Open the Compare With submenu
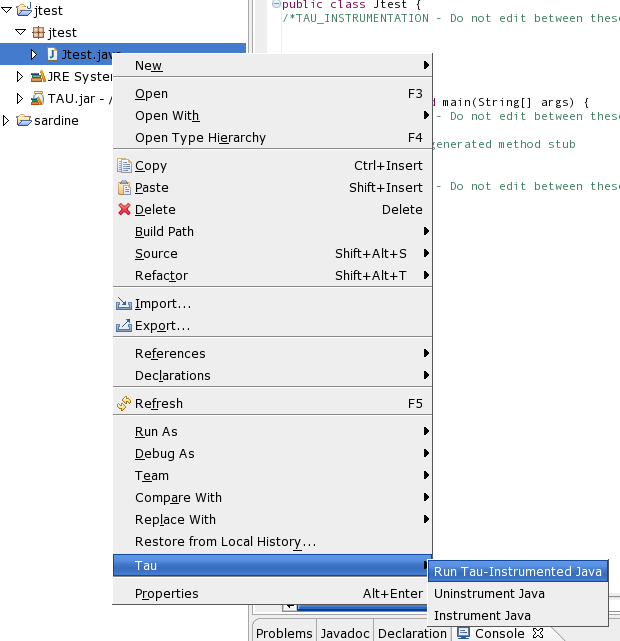Image resolution: width=620 pixels, height=641 pixels. 273,498
